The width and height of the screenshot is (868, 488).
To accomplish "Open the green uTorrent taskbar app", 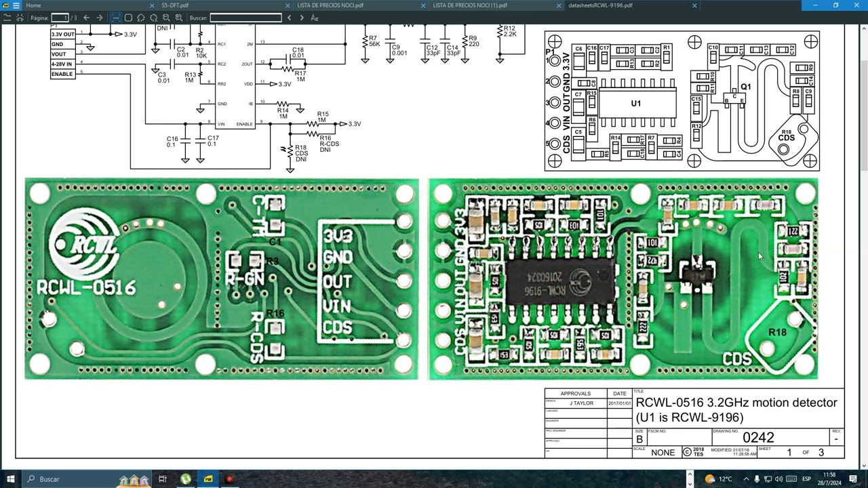I will [185, 479].
